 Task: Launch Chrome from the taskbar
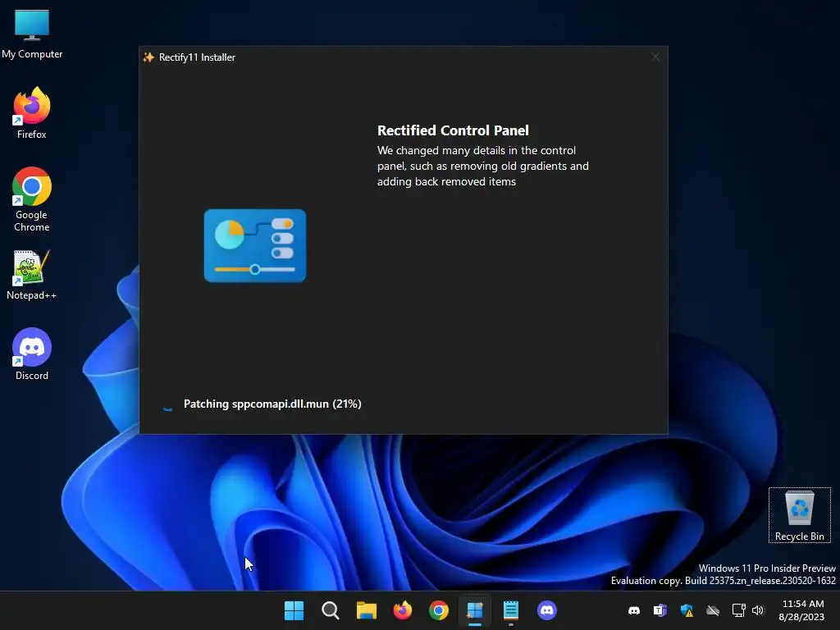point(439,610)
